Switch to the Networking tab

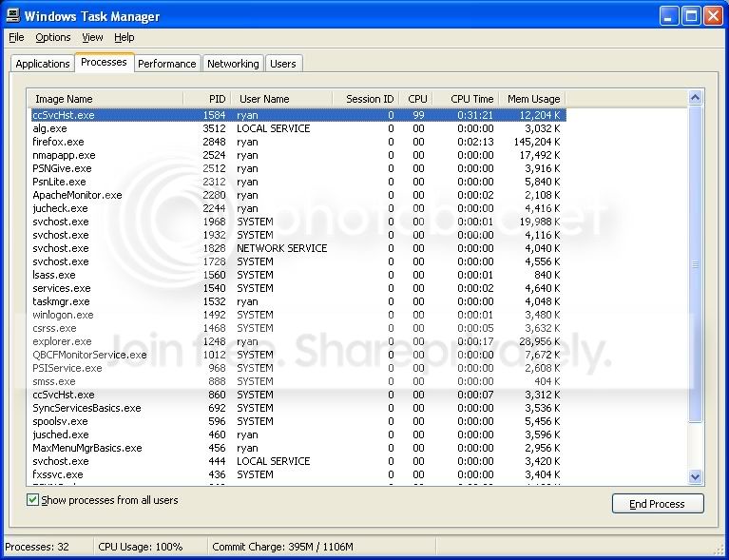233,64
